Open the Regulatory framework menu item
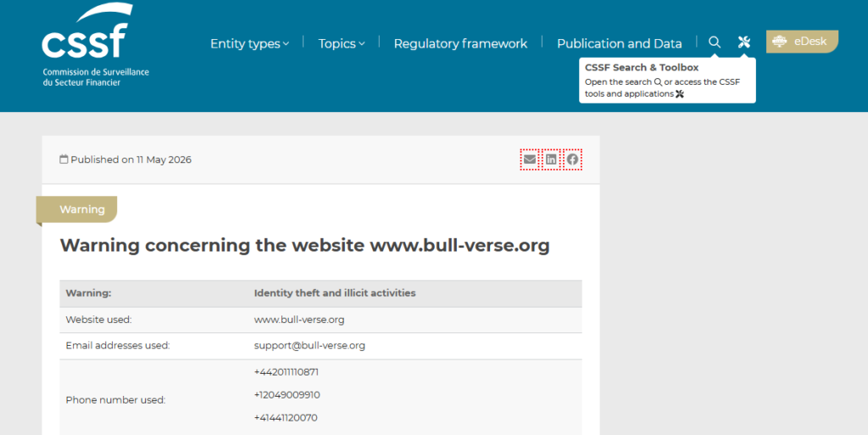This screenshot has height=435, width=868. tap(460, 44)
